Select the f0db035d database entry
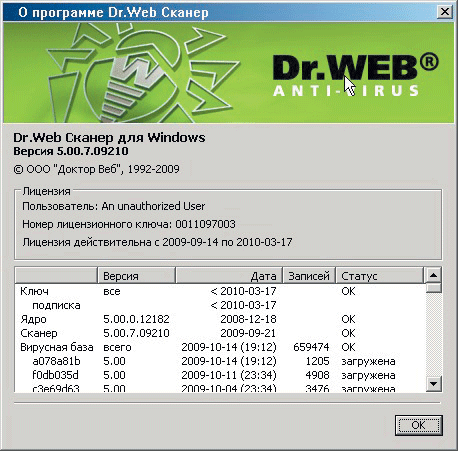 [x=220, y=375]
